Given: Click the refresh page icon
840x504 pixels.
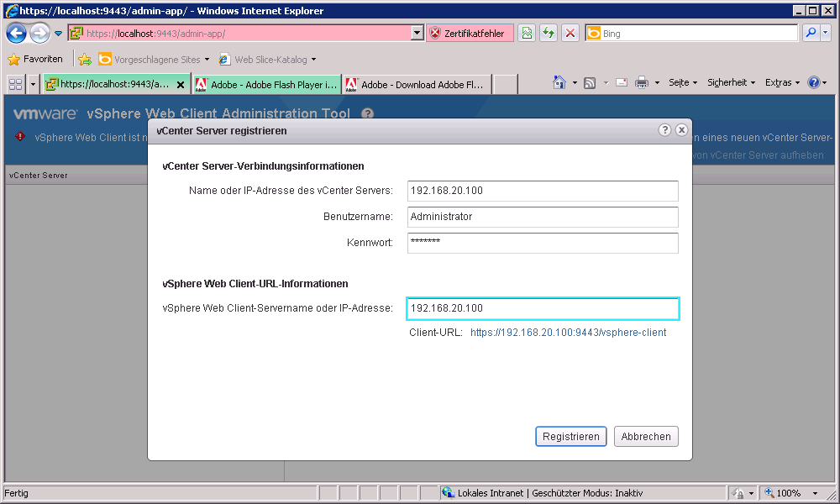Looking at the screenshot, I should pyautogui.click(x=549, y=34).
